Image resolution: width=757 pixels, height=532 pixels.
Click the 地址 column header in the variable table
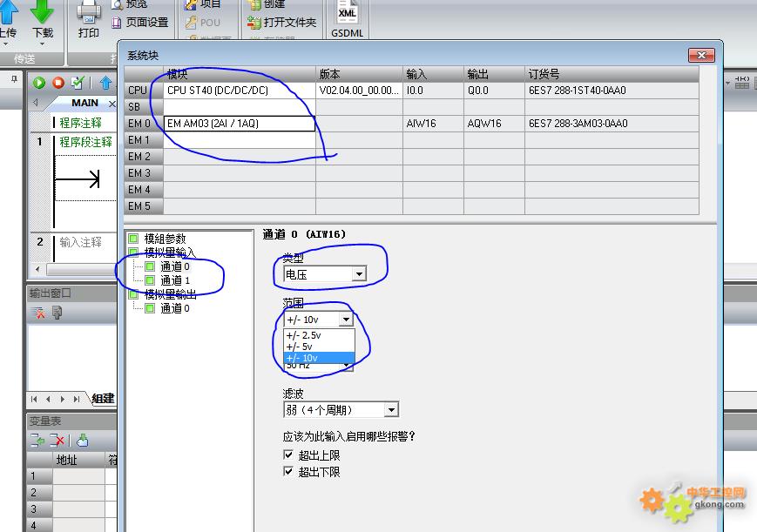coord(78,460)
